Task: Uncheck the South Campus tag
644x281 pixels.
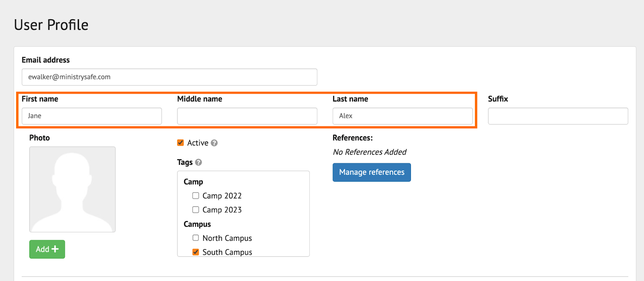Action: coord(196,252)
